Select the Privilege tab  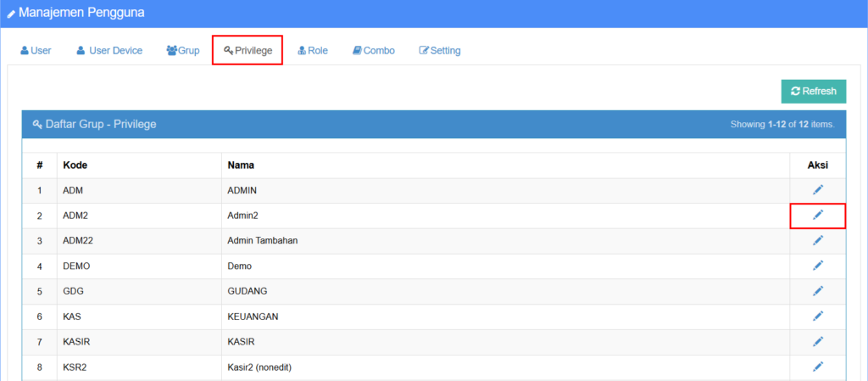[248, 51]
